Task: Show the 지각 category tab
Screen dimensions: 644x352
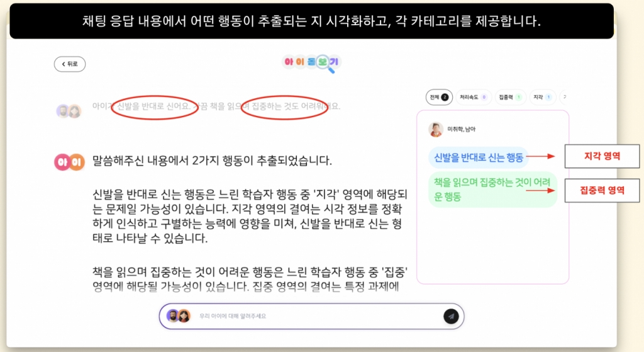Action: pos(542,97)
